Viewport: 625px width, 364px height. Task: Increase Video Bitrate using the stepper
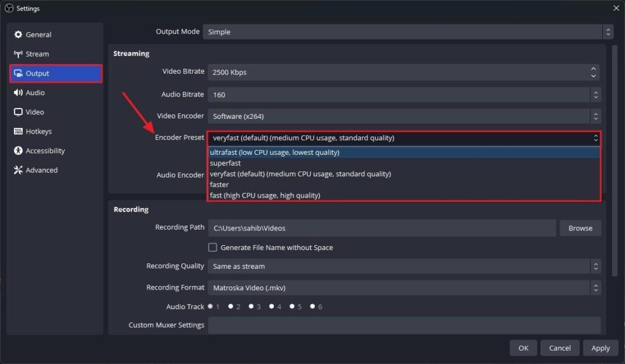593,69
